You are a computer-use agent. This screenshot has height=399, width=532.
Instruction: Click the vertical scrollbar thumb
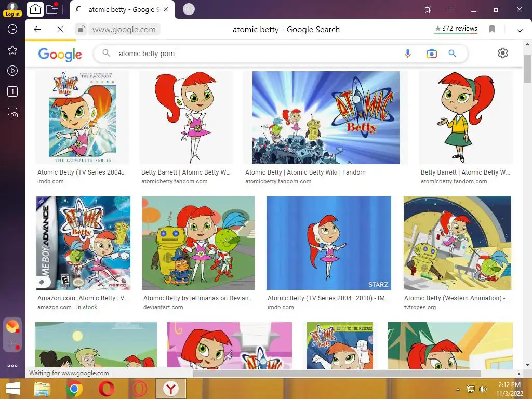(527, 69)
